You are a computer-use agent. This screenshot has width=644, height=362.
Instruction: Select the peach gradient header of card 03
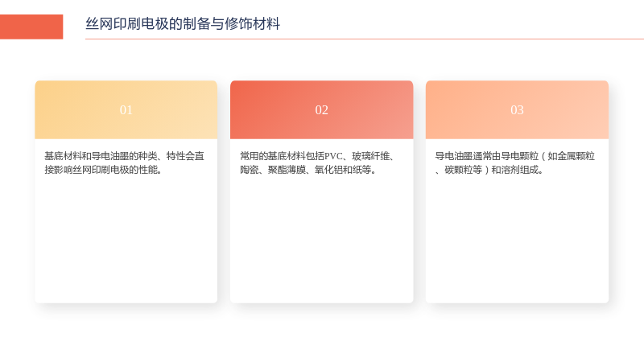pyautogui.click(x=517, y=109)
